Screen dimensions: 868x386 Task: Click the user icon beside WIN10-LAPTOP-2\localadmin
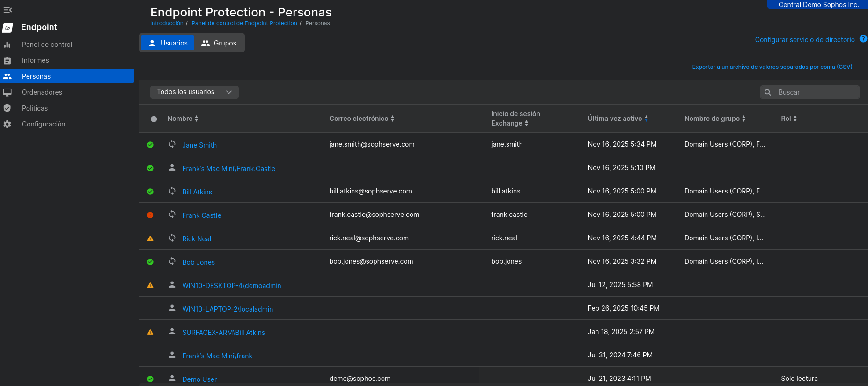point(172,308)
